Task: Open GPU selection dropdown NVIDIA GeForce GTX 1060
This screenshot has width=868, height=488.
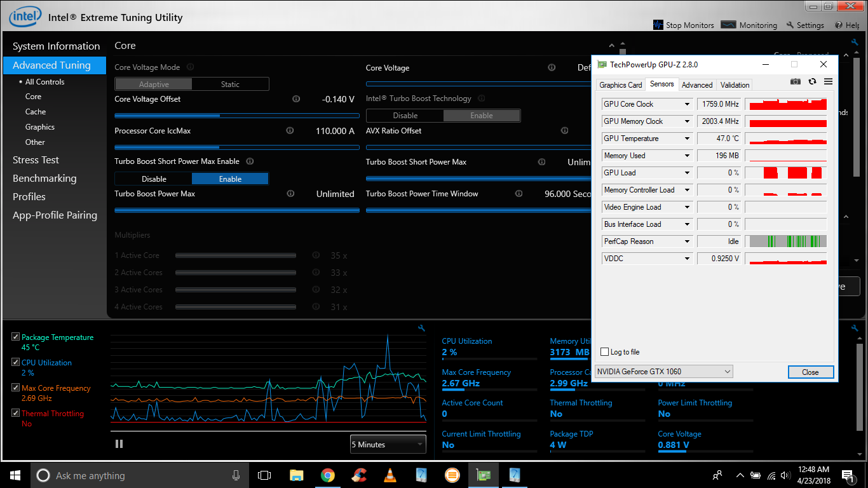Action: (x=664, y=371)
